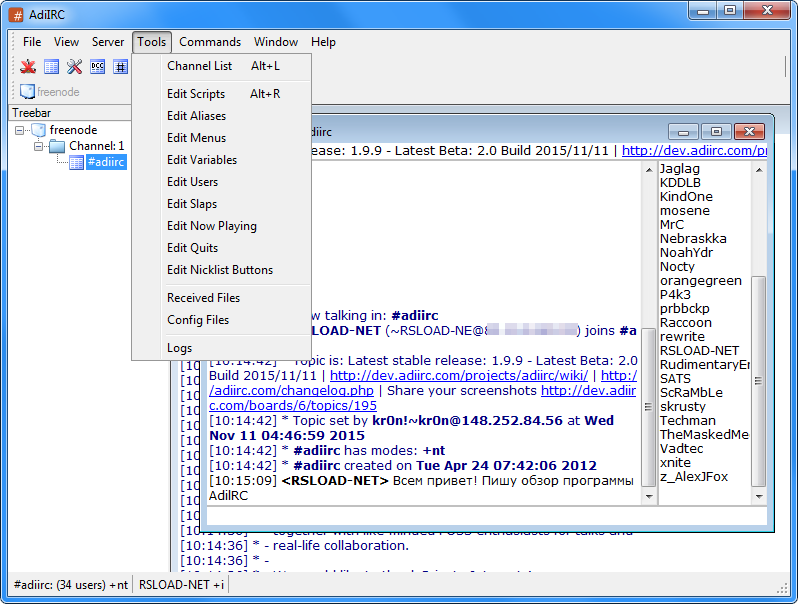Screen dimensions: 798x604
Task: Select Raccoon in nicklist
Action: point(686,323)
